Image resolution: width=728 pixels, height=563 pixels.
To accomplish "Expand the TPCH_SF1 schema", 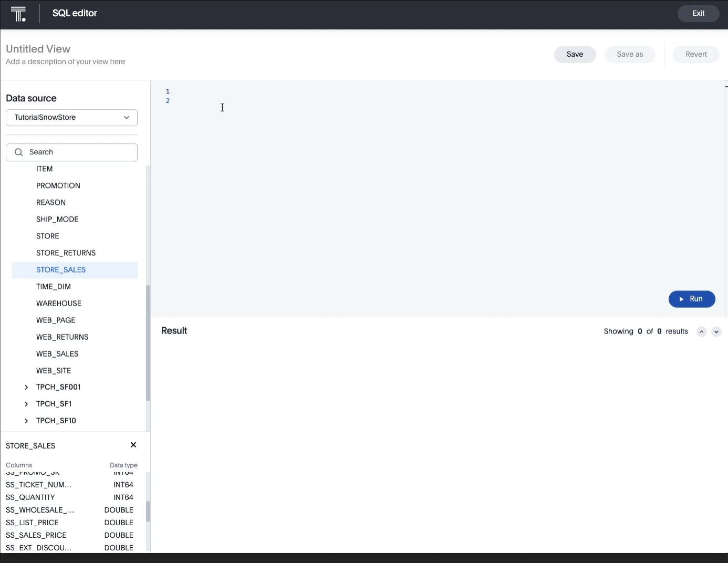I will click(26, 404).
